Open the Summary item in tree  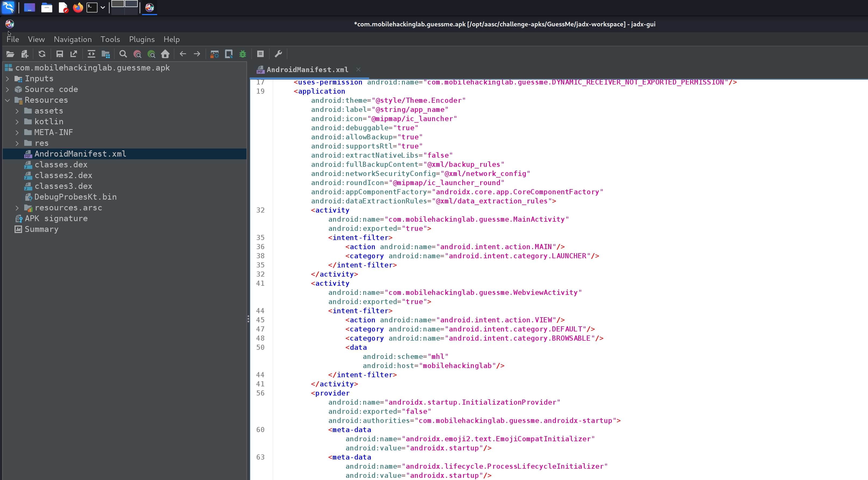tap(41, 230)
